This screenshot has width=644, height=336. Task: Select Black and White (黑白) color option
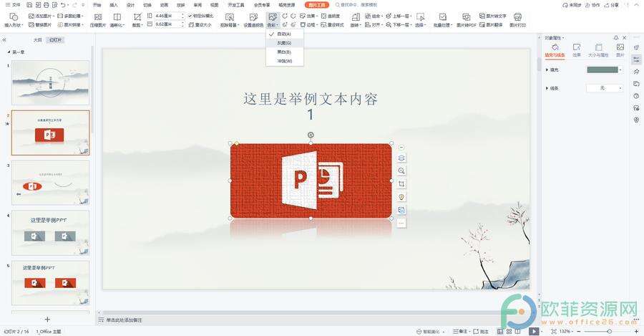(x=285, y=52)
